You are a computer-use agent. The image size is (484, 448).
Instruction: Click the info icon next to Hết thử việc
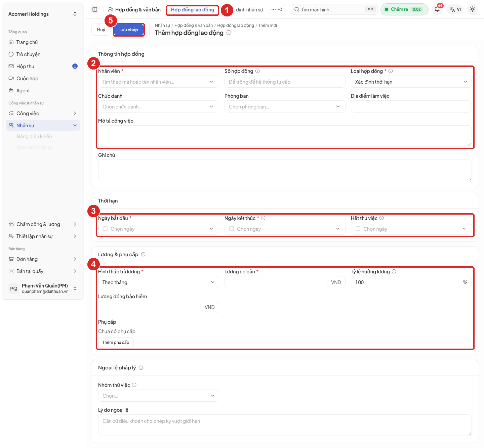pyautogui.click(x=381, y=218)
